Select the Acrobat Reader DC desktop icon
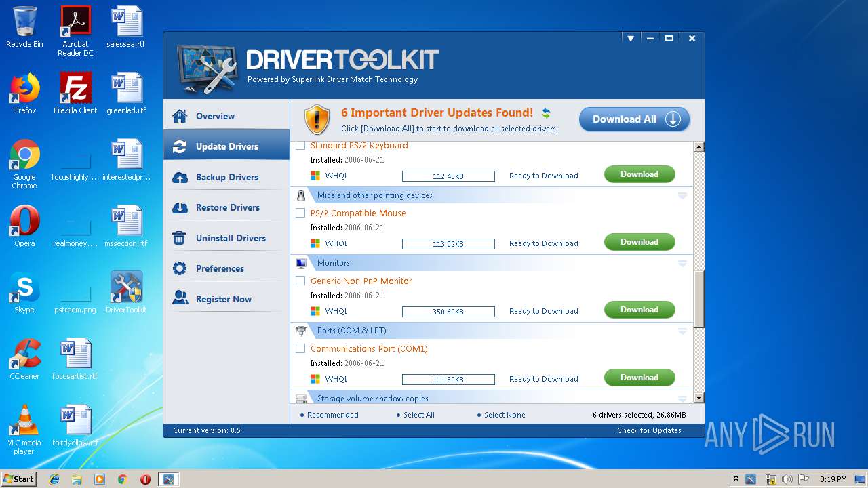868x488 pixels. click(x=75, y=31)
